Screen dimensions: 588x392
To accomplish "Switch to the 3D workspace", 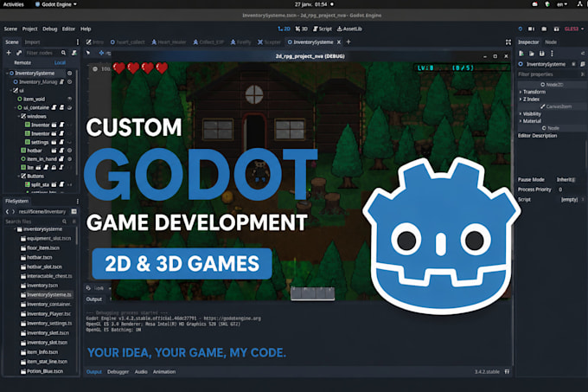I will pyautogui.click(x=301, y=29).
